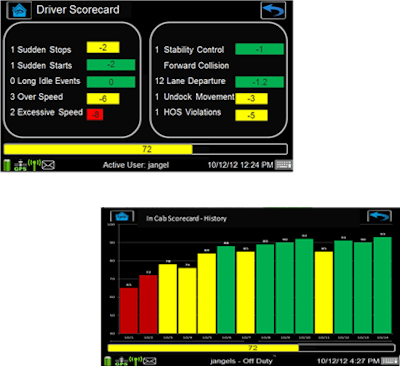Click the '10/12/12 4:27 PM' timestamp

(348, 361)
